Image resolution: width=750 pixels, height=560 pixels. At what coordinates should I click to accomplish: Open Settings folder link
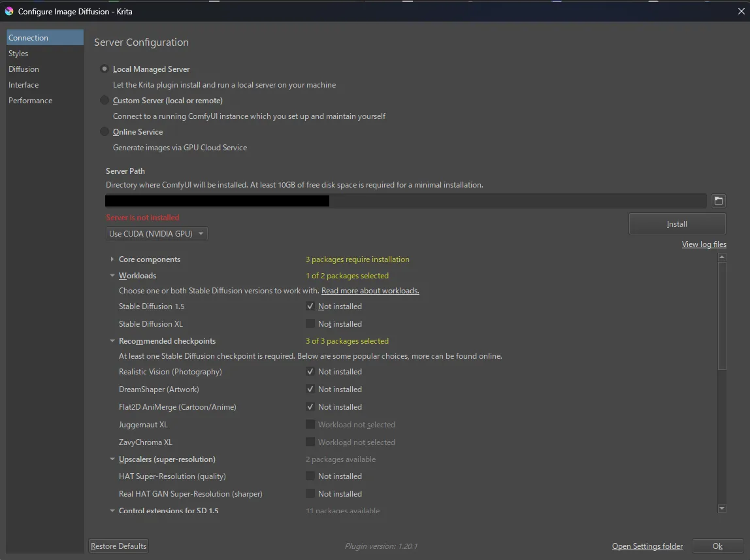pyautogui.click(x=647, y=546)
